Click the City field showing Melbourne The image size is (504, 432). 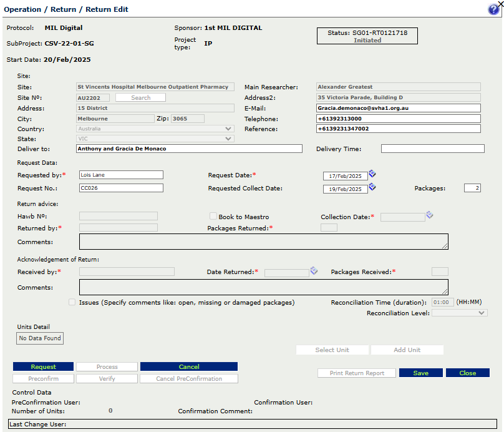pos(115,119)
